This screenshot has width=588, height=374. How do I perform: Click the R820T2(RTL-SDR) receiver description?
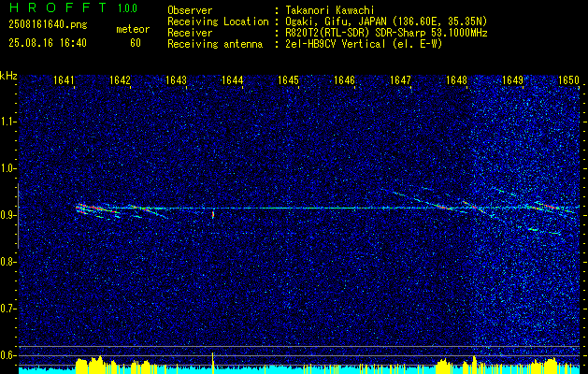tap(386, 33)
